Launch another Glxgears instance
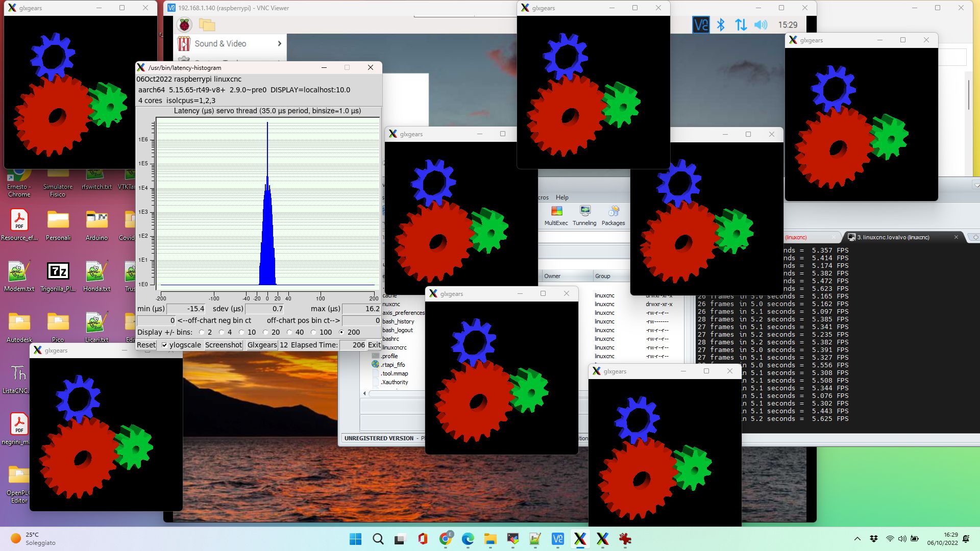The width and height of the screenshot is (980, 551). tap(262, 345)
